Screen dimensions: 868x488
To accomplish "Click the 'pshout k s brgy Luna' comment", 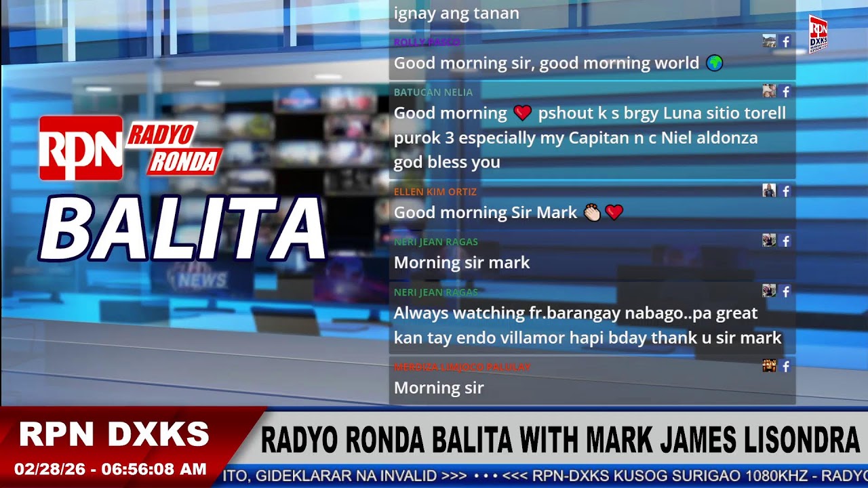I will 590,138.
